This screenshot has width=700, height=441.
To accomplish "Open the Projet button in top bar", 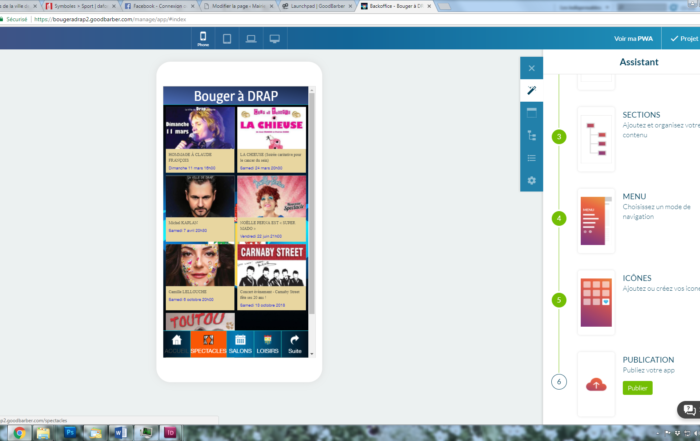I will (x=683, y=39).
